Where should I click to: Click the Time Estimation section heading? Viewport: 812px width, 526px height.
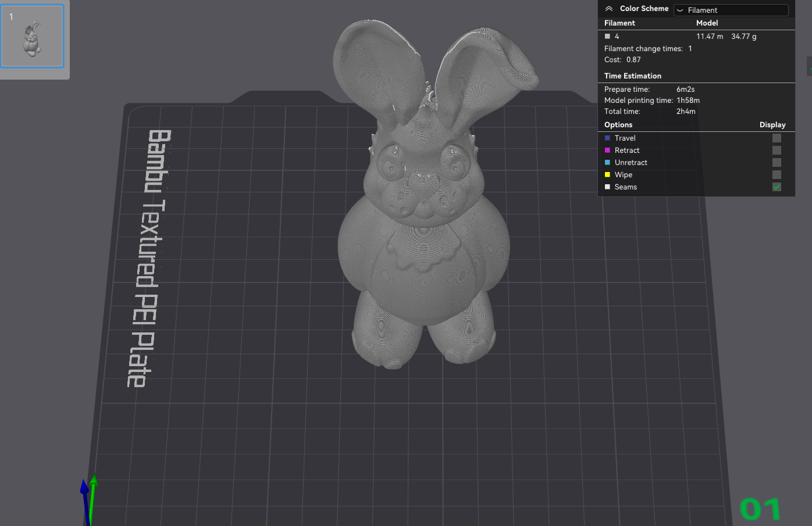pyautogui.click(x=633, y=76)
